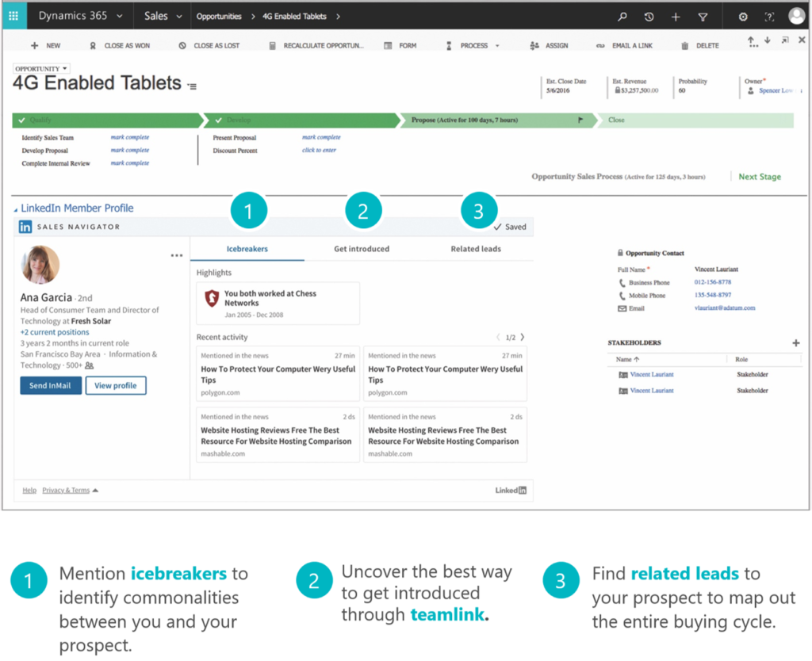Go to previous recent activity page
Viewport: 812px width, 661px height.
pyautogui.click(x=498, y=337)
